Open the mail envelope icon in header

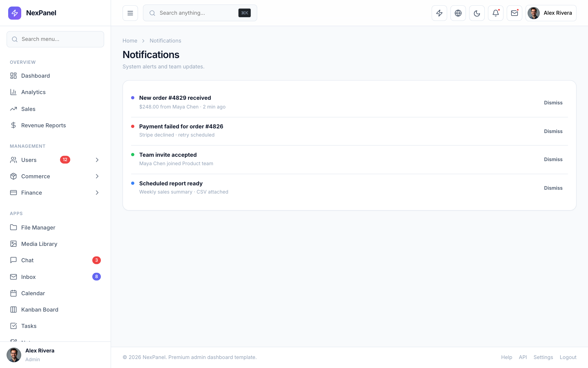(514, 13)
